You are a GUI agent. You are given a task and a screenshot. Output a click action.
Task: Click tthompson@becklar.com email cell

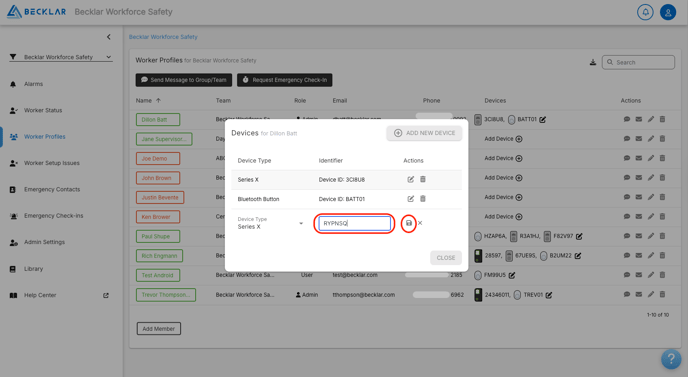coord(364,295)
